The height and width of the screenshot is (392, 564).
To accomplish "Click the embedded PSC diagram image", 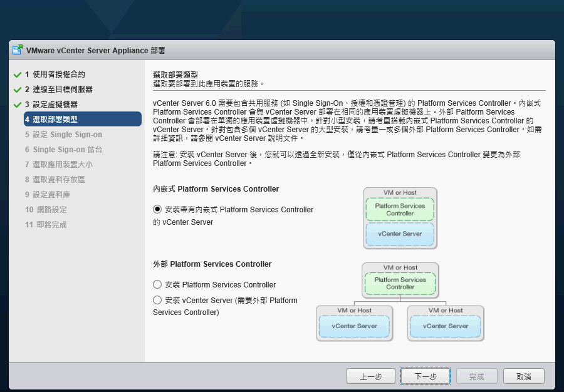I will click(400, 218).
